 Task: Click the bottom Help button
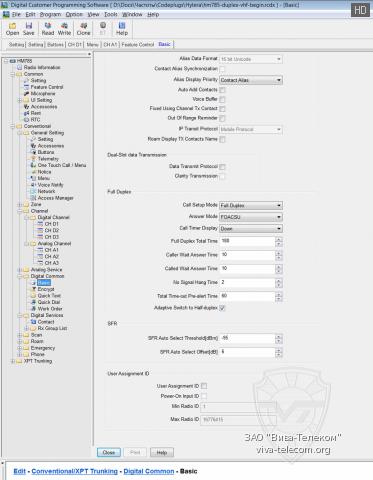pos(162,453)
